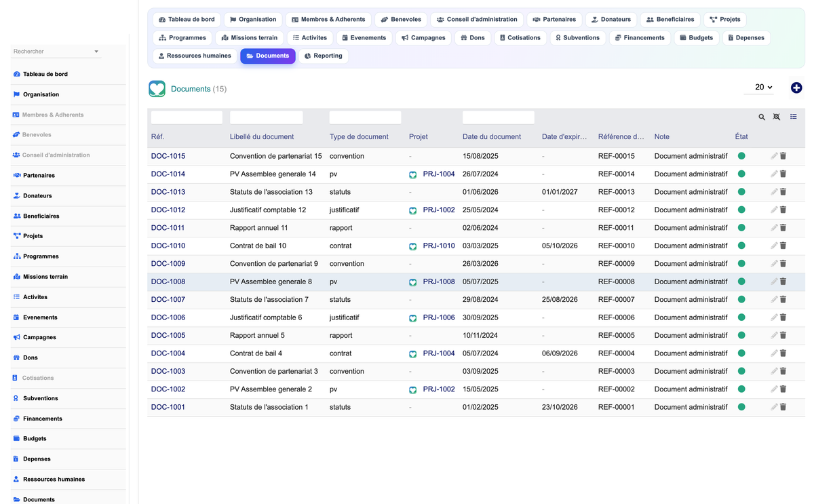Screen dimensions: 814x504
Task: Click the Campagnes sidebar megaphone icon
Action: pos(17,337)
